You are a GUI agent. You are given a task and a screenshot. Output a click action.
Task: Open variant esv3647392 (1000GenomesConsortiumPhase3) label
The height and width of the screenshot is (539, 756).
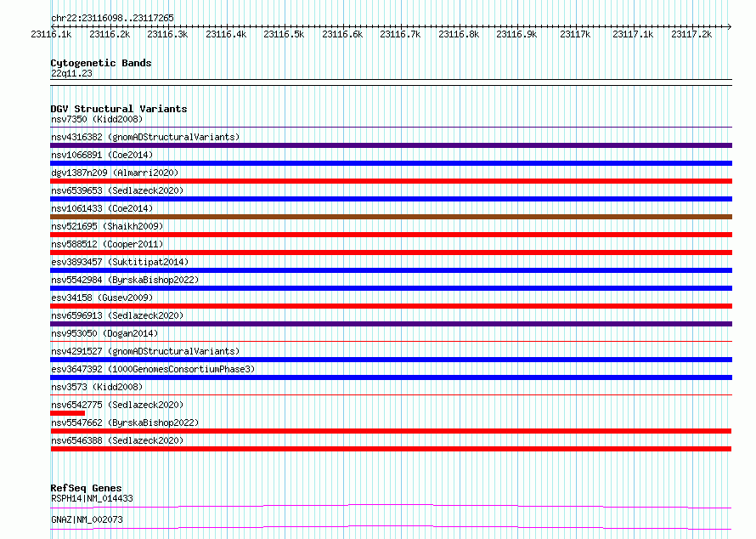pos(153,369)
